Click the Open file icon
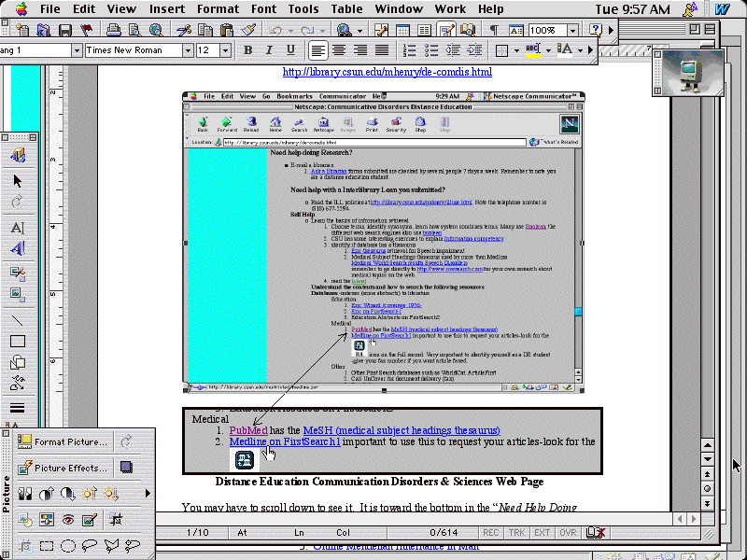 click(x=43, y=30)
